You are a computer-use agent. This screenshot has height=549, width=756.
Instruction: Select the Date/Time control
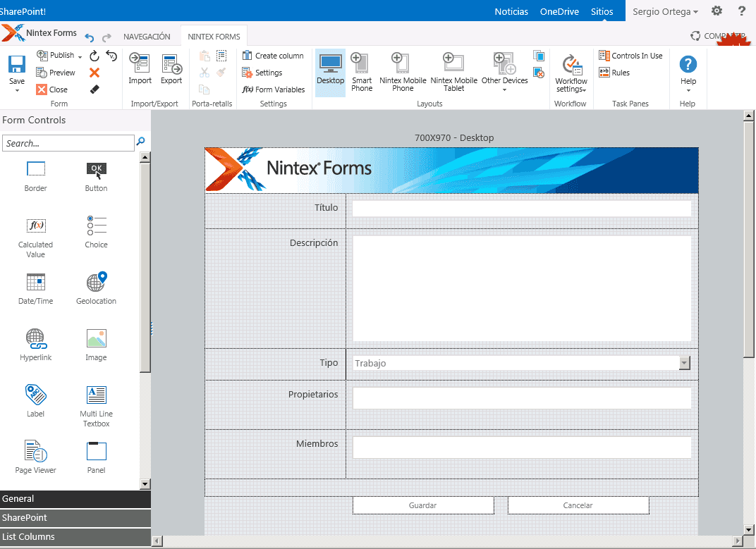tap(36, 289)
